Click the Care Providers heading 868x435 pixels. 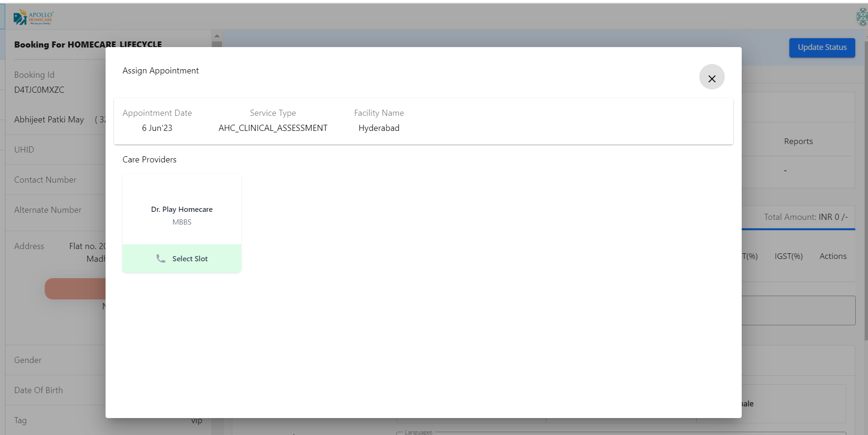click(x=149, y=159)
